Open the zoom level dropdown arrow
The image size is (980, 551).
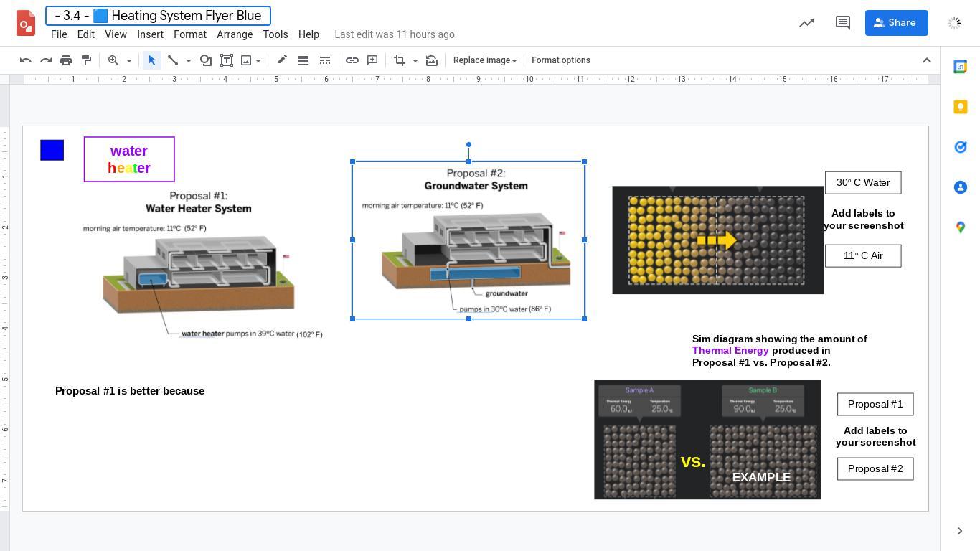pyautogui.click(x=129, y=60)
